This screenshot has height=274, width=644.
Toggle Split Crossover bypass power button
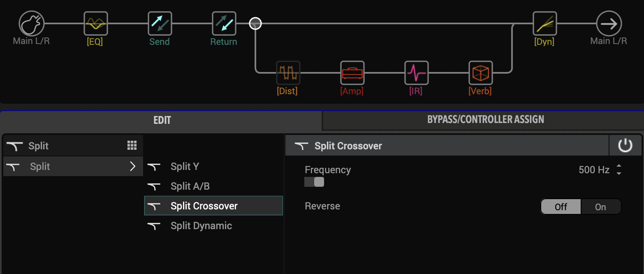[625, 146]
